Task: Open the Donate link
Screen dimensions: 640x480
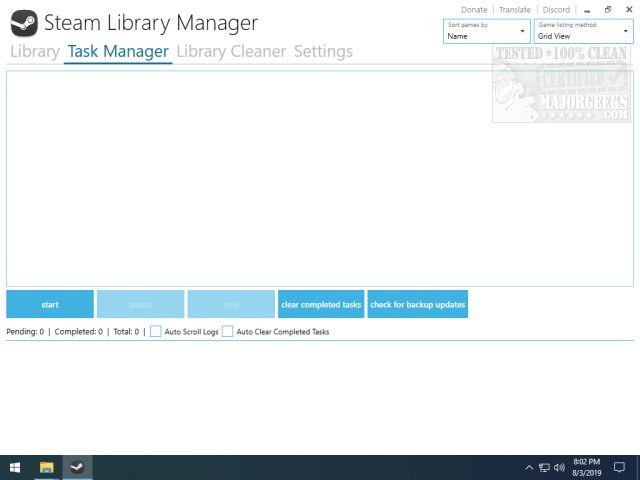Action: 474,10
